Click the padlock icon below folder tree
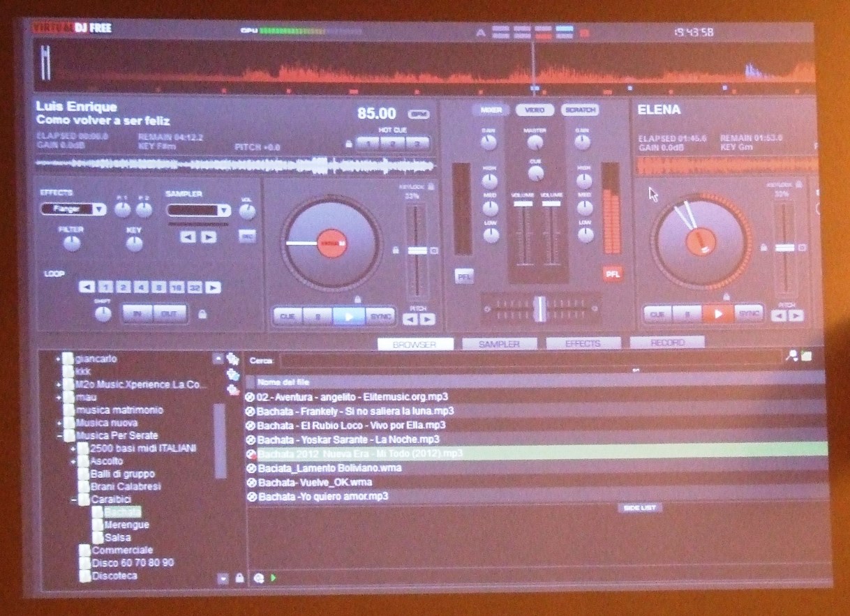This screenshot has width=850, height=616. 239,578
